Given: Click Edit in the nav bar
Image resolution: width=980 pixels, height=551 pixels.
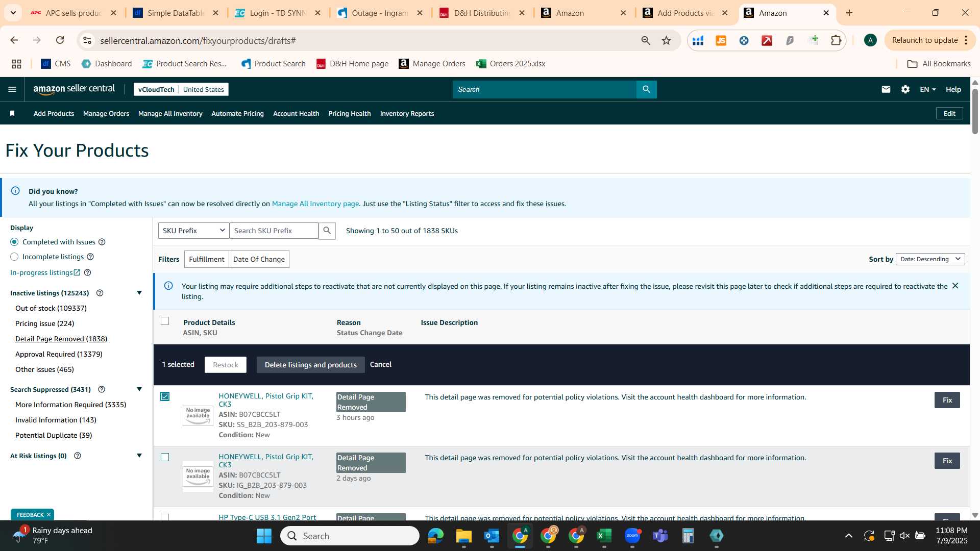Looking at the screenshot, I should click(949, 113).
